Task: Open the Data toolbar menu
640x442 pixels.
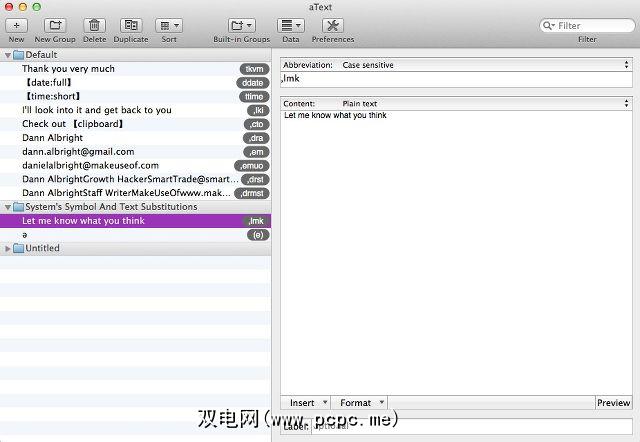Action: [x=290, y=25]
